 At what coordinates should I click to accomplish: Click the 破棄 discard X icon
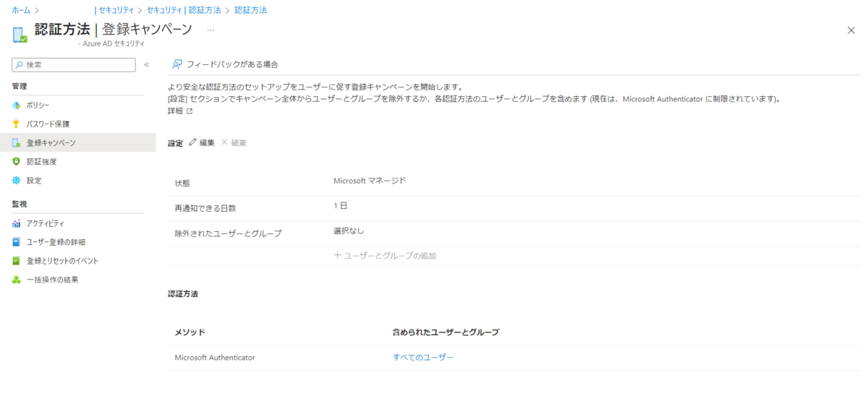coord(224,142)
